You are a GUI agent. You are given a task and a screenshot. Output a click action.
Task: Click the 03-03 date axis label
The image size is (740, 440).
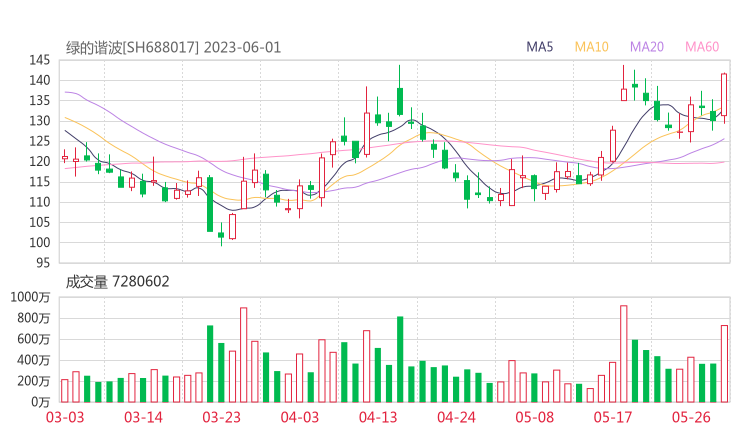click(x=65, y=417)
